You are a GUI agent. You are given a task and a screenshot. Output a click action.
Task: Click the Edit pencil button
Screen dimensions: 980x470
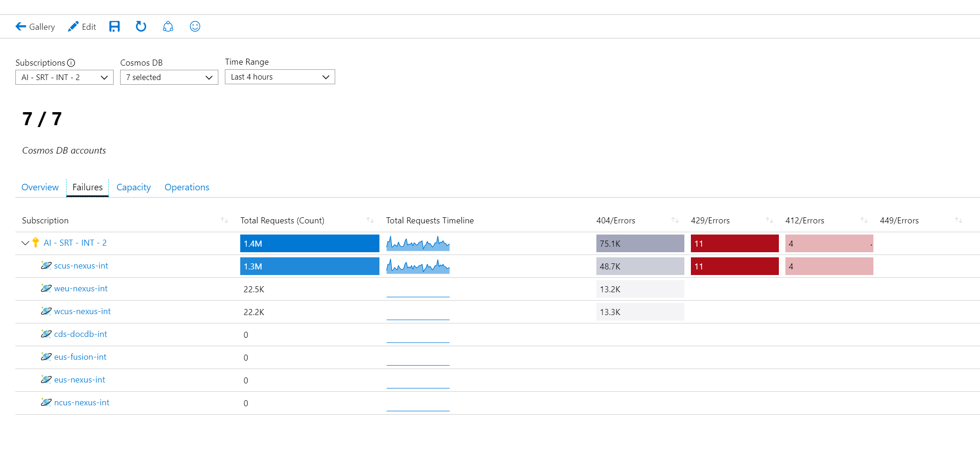coord(82,27)
